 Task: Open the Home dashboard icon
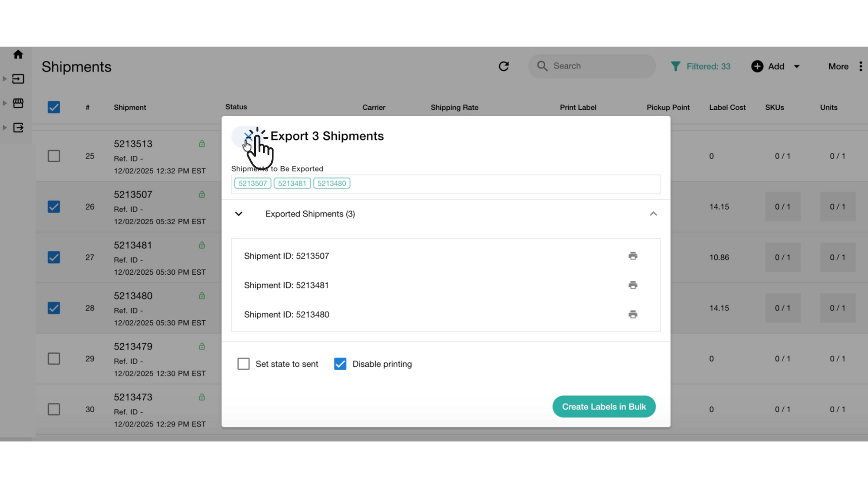[18, 54]
